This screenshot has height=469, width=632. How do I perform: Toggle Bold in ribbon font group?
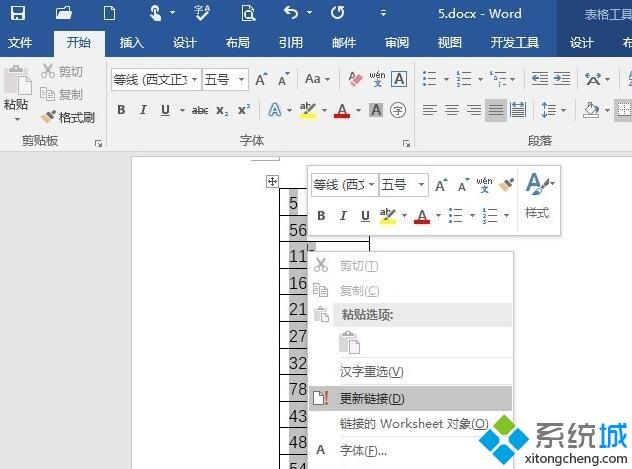pyautogui.click(x=121, y=110)
